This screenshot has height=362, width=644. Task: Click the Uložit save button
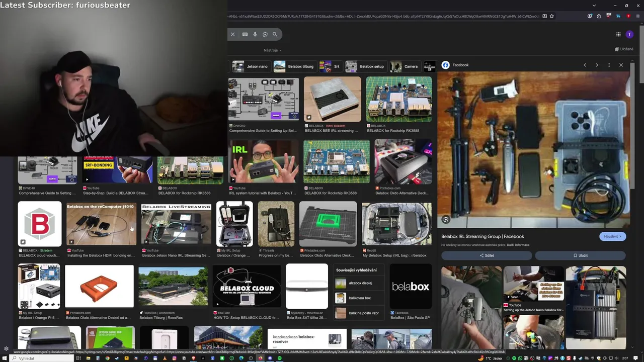tap(580, 255)
